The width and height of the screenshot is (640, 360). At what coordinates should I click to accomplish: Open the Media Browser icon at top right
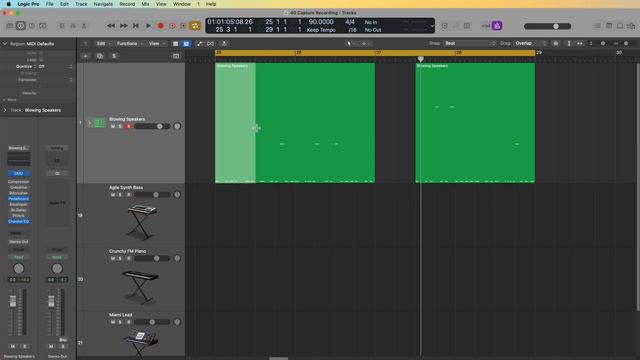[631, 26]
